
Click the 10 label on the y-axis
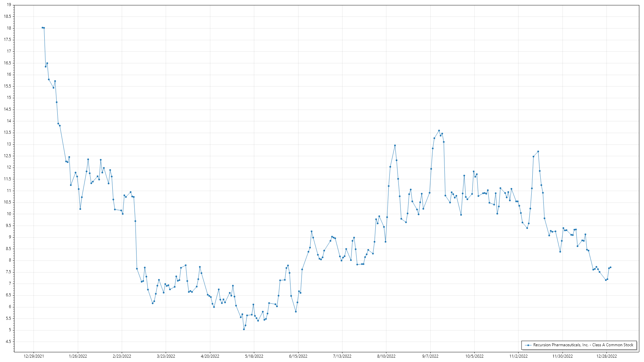point(9,214)
